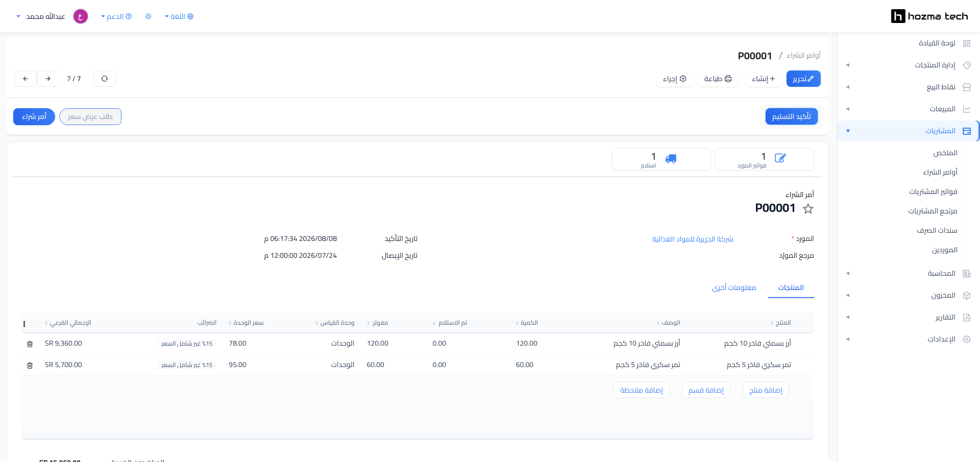Open vendor bills stat card

tap(765, 159)
